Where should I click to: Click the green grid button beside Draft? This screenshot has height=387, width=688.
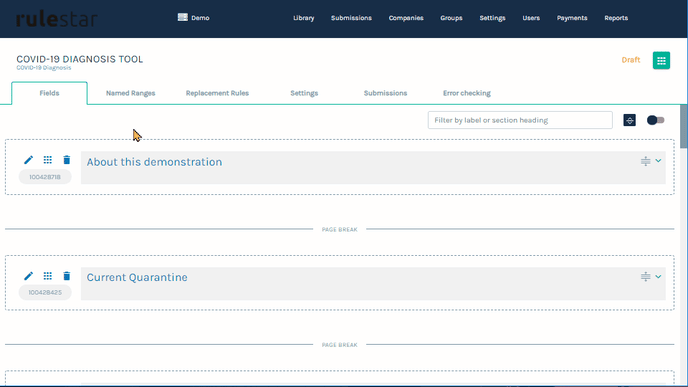pyautogui.click(x=661, y=61)
